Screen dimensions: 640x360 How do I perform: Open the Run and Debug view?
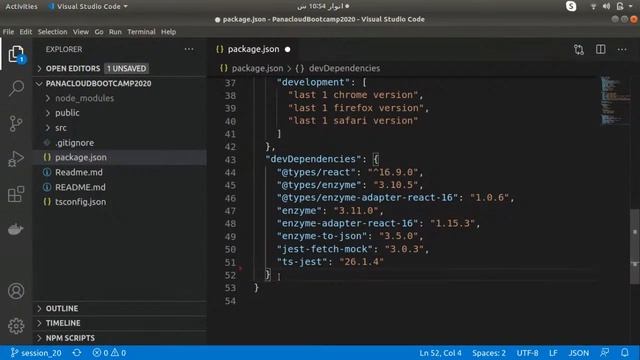point(16,159)
